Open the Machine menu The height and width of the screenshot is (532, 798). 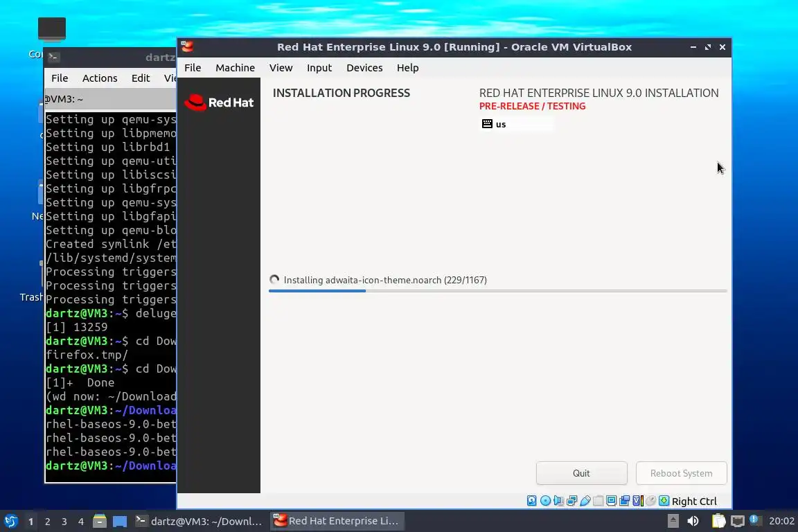235,68
